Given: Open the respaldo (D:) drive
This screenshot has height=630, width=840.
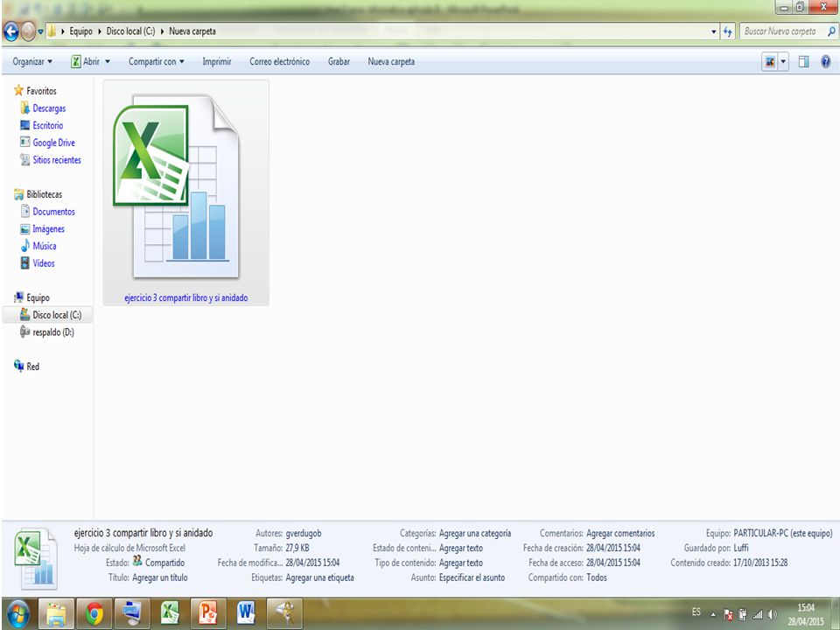Looking at the screenshot, I should point(46,332).
